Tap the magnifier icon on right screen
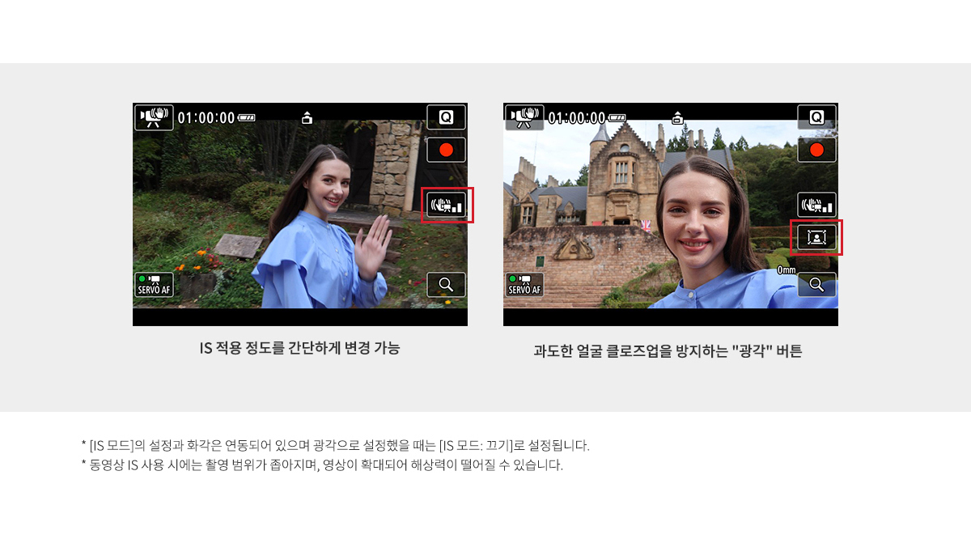 pos(816,284)
